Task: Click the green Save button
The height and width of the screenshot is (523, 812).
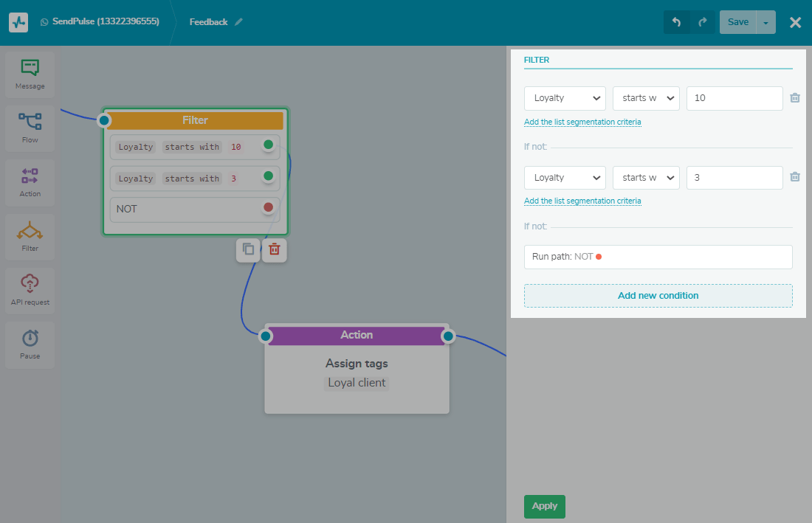Action: point(737,22)
